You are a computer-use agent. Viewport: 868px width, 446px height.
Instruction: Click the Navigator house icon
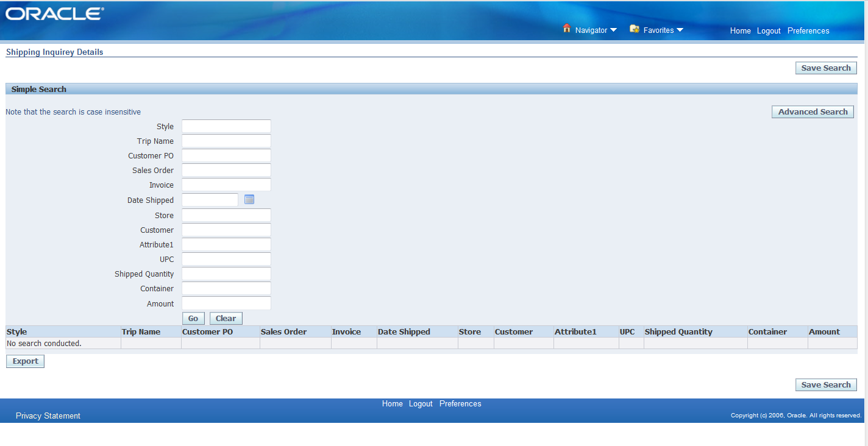tap(566, 28)
